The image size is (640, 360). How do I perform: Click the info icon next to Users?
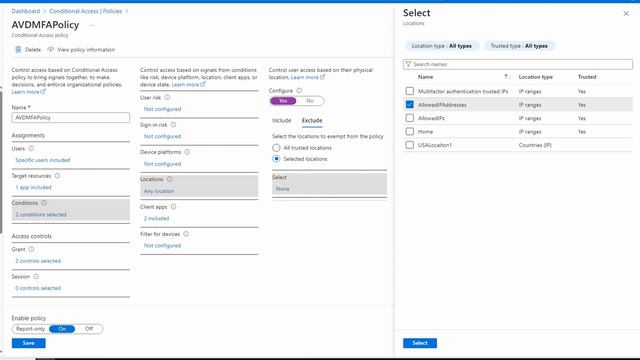pos(31,149)
